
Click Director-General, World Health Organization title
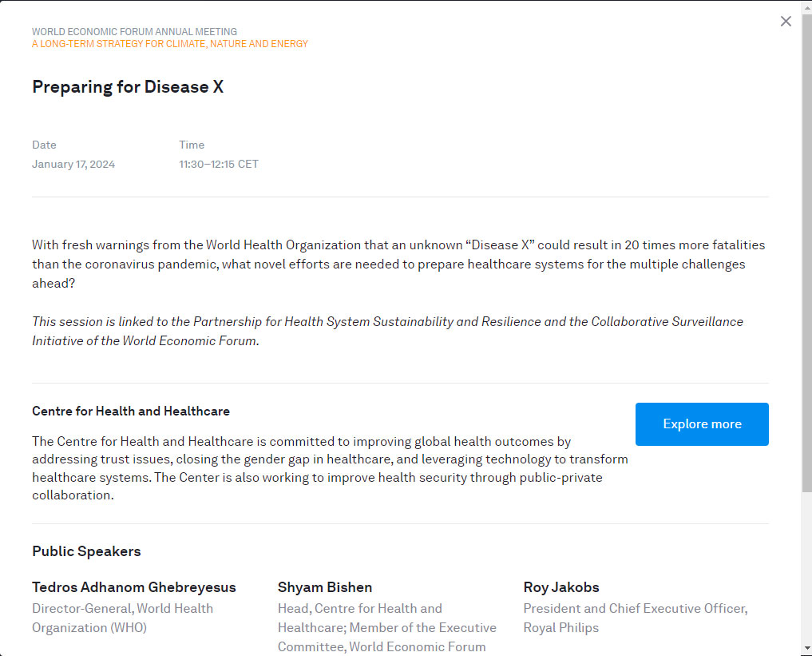[122, 618]
